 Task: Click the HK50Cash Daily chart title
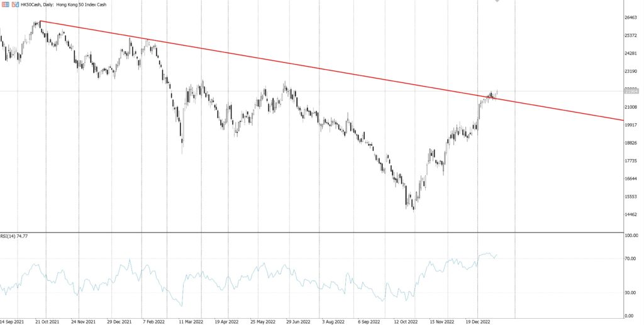coord(50,4)
